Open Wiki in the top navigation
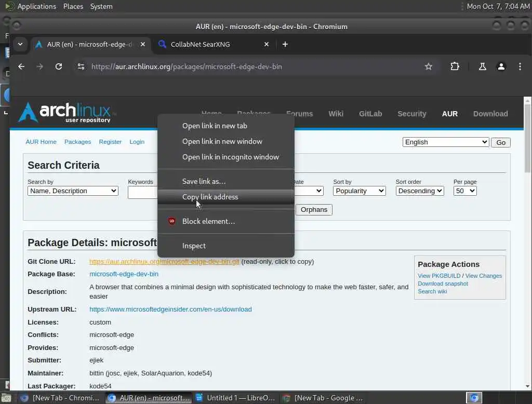This screenshot has width=532, height=404. (336, 114)
